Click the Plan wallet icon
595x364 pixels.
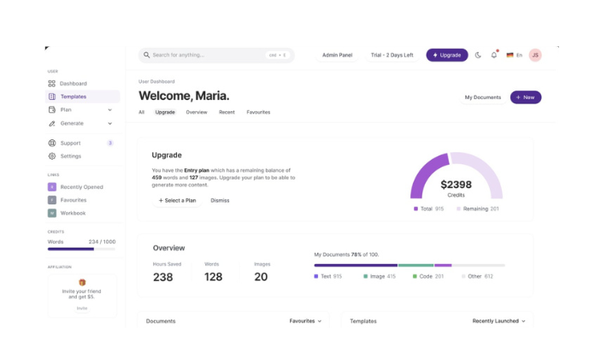point(52,109)
